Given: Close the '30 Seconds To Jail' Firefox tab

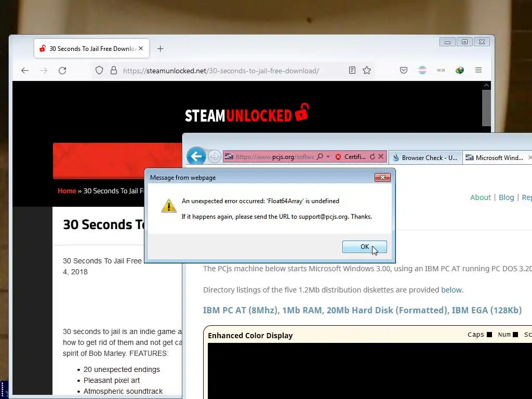Looking at the screenshot, I should pos(141,48).
